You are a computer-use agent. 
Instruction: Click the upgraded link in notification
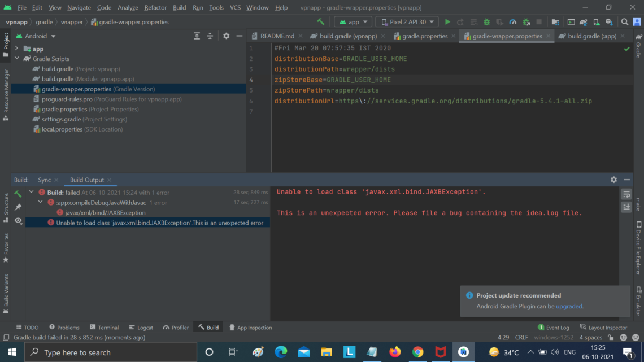coord(569,306)
